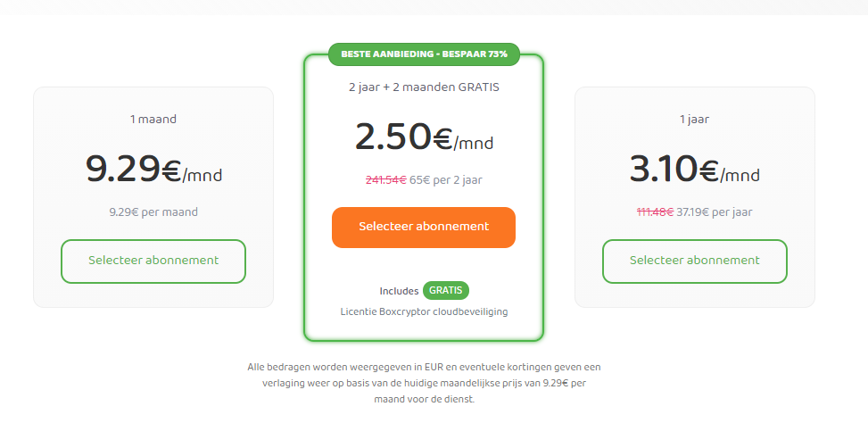
Task: Click the 65€ per 2 jaar text
Action: click(446, 180)
